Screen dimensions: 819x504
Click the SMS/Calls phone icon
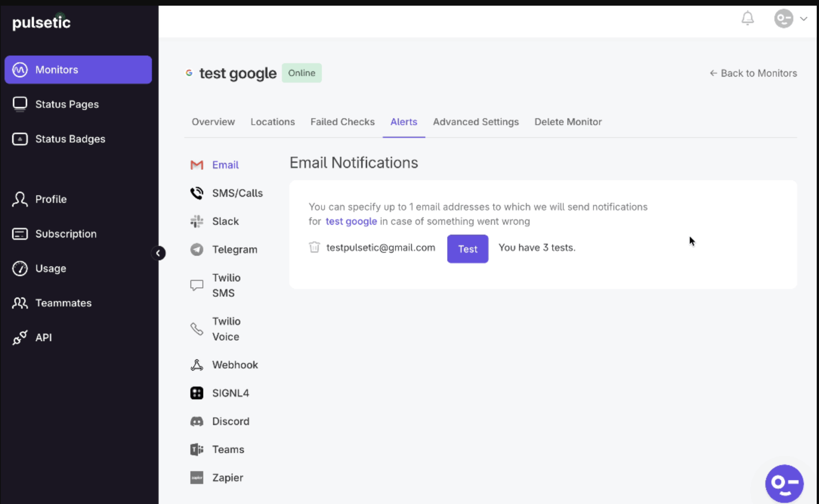(x=196, y=193)
